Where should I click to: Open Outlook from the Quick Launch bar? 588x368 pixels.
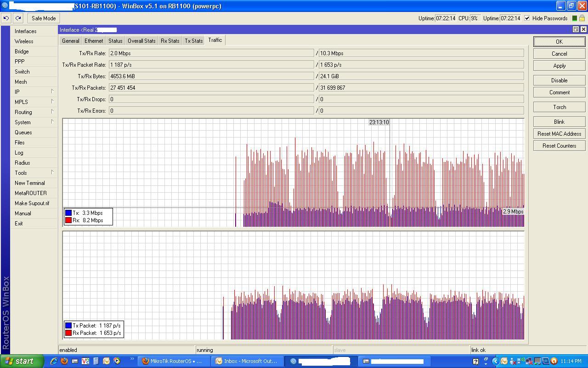coord(107,361)
